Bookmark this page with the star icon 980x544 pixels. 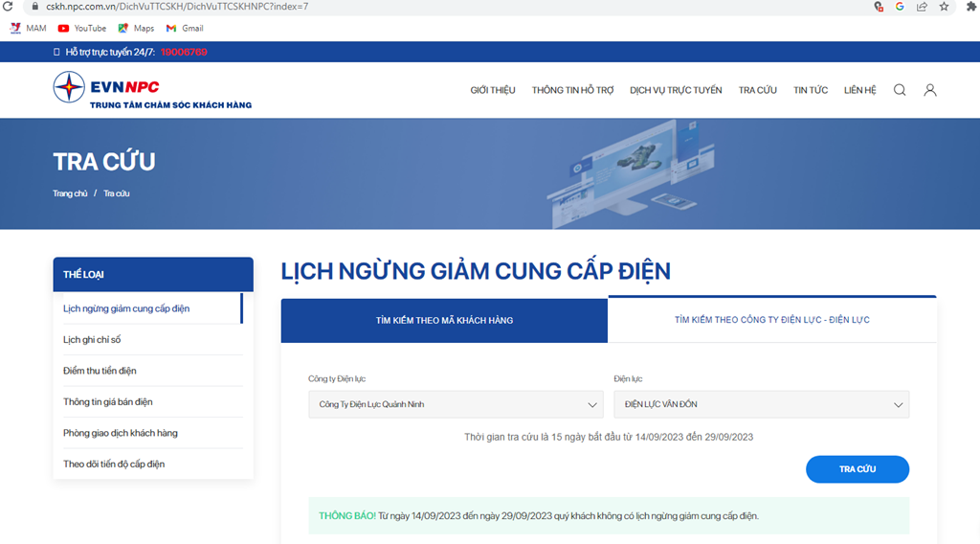point(945,7)
